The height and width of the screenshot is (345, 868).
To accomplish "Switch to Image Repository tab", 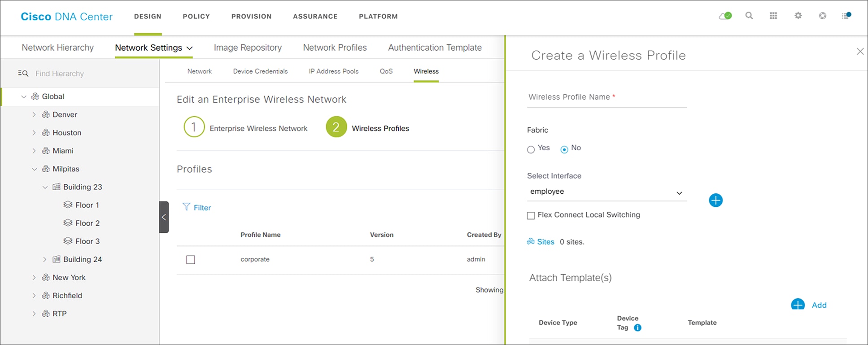I will click(x=248, y=48).
